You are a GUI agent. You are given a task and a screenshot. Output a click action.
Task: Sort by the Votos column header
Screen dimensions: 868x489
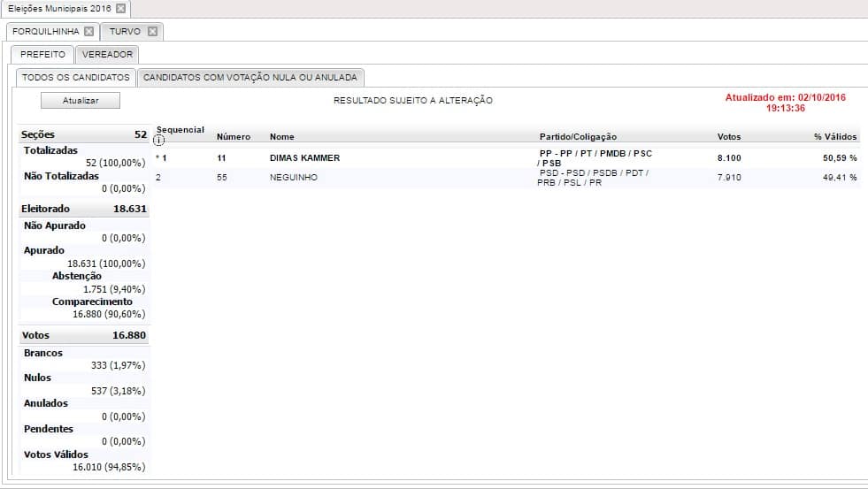coord(729,137)
